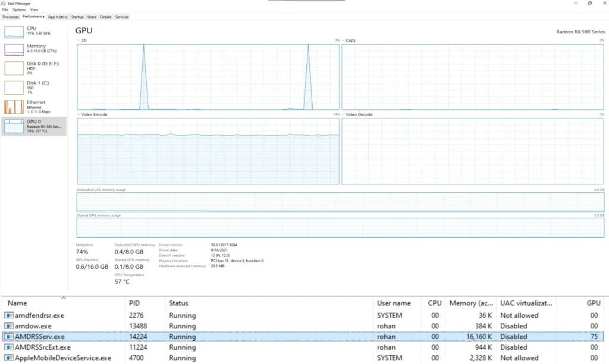Click the amdfendrsr.exe process icon
Screen dimensions: 609x364
pos(9,315)
